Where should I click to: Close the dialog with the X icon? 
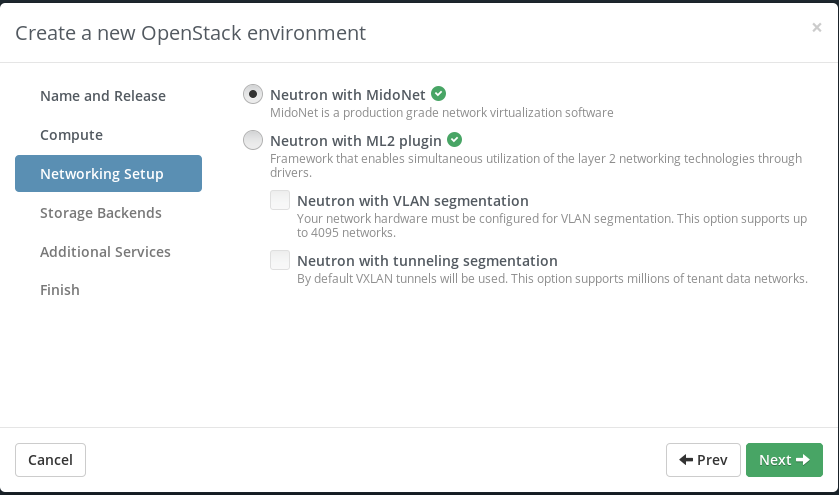pyautogui.click(x=817, y=28)
